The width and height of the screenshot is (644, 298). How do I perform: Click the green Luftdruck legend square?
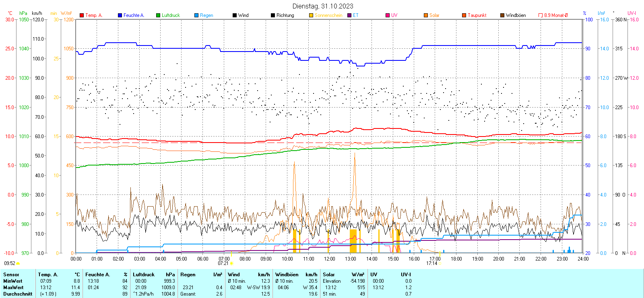pos(158,15)
